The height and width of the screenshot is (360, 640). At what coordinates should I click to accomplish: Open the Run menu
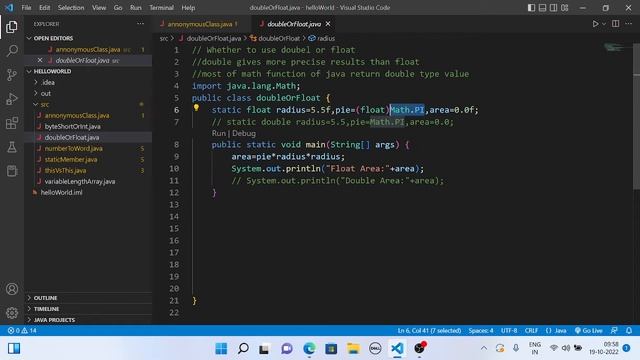136,8
